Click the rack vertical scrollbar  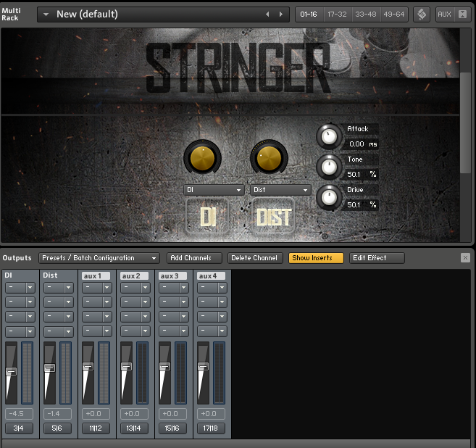pyautogui.click(x=465, y=123)
